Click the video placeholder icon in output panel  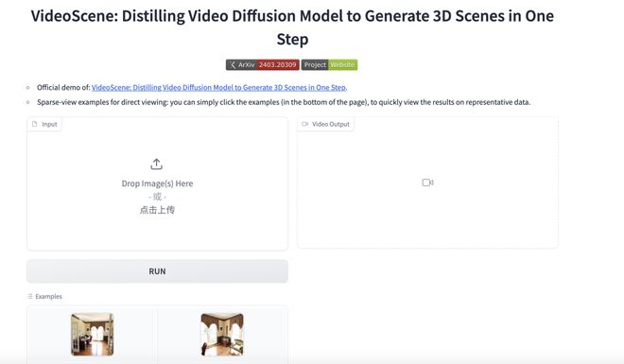(427, 182)
